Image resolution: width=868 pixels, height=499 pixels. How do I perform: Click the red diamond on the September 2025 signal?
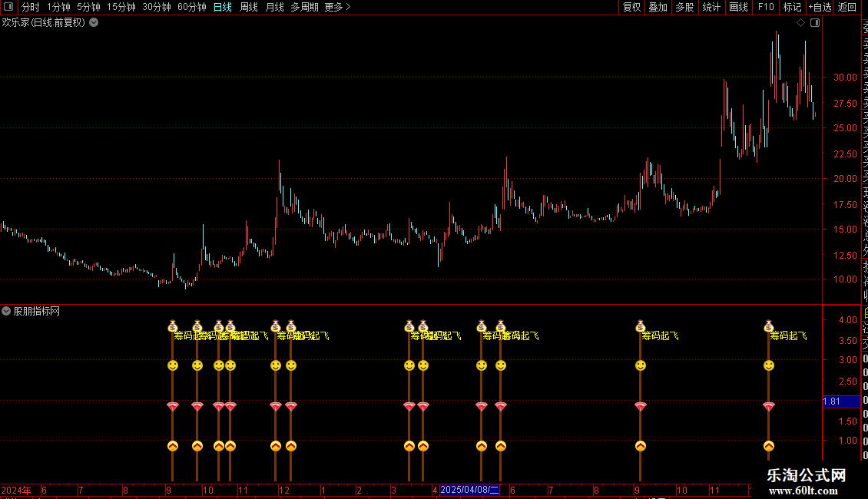(x=641, y=407)
